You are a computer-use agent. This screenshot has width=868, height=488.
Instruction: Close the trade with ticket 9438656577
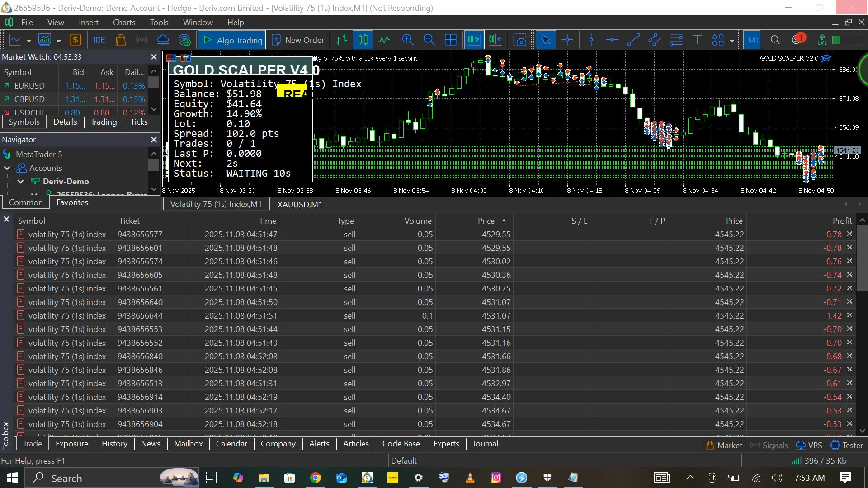pos(849,234)
